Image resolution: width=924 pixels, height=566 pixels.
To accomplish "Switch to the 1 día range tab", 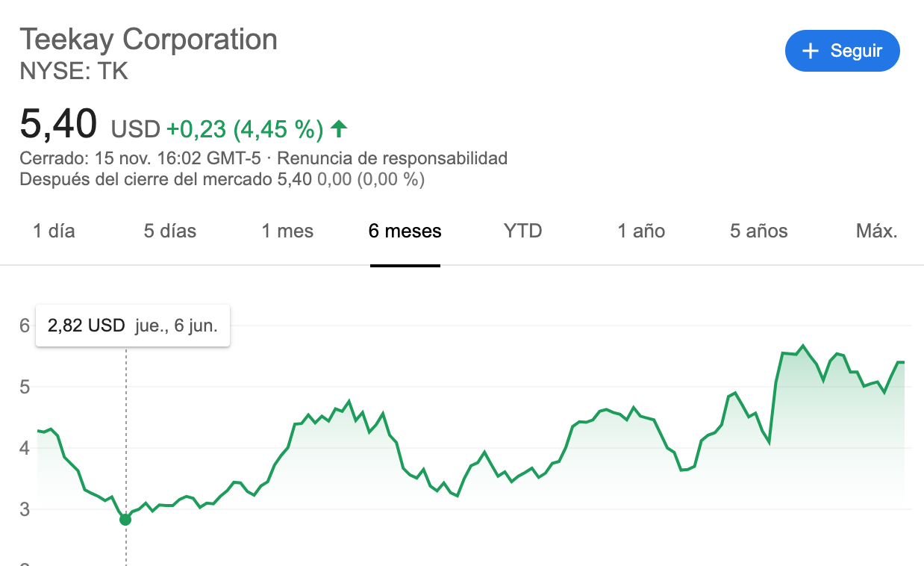I will point(54,231).
